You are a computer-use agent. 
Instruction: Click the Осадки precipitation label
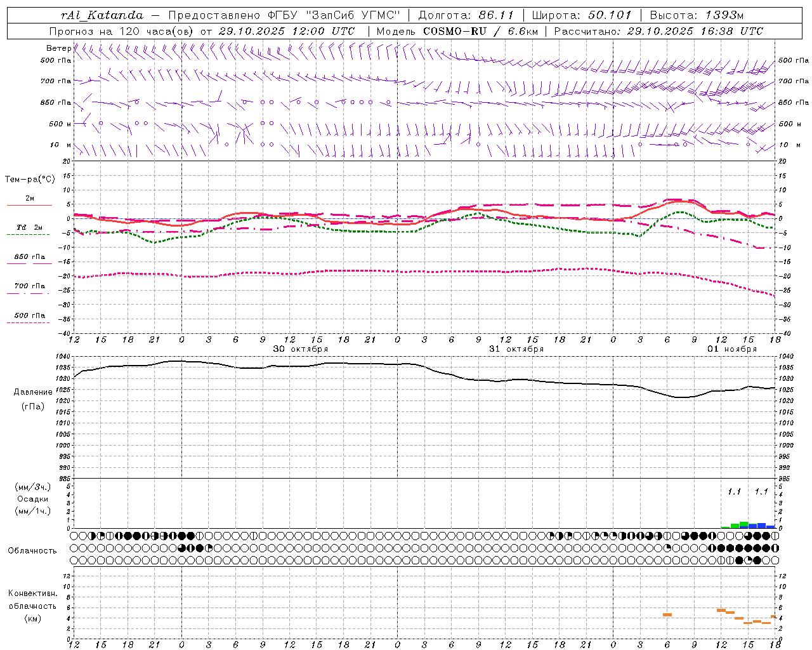33,499
